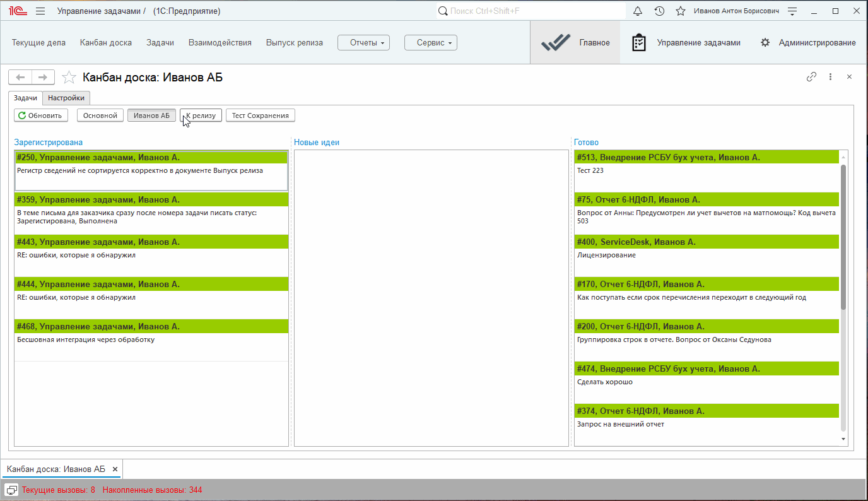
Task: Open the Управление задачами section
Action: click(686, 42)
